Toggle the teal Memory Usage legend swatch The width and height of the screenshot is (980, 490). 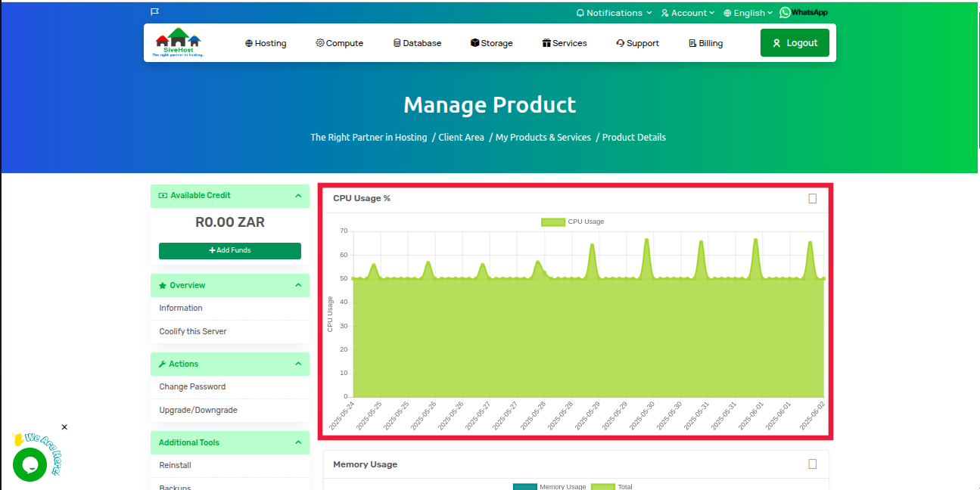[525, 487]
